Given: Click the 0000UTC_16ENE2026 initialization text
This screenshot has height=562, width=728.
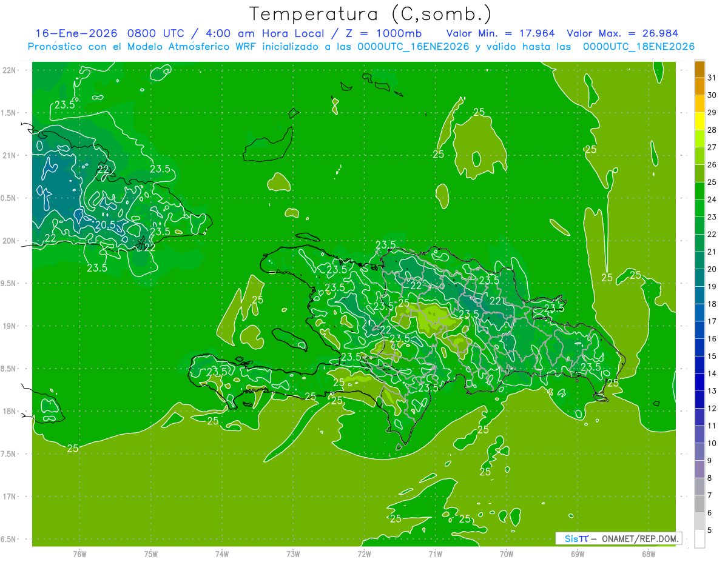Looking at the screenshot, I should click(413, 47).
